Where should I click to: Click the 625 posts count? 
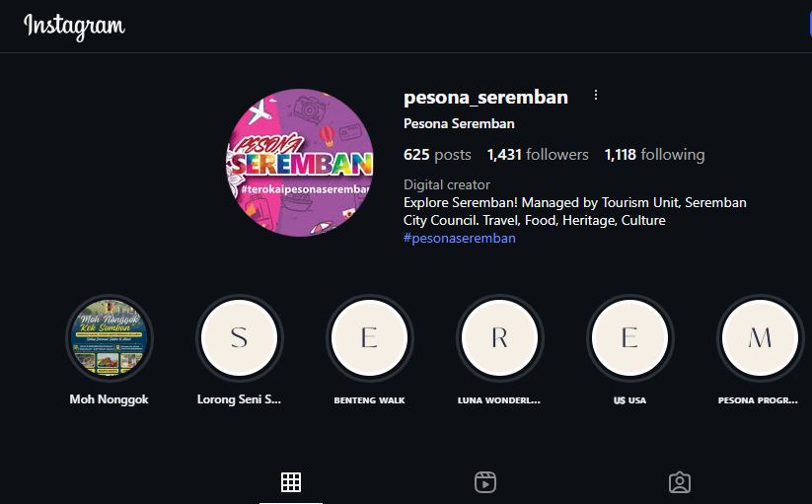coord(437,155)
